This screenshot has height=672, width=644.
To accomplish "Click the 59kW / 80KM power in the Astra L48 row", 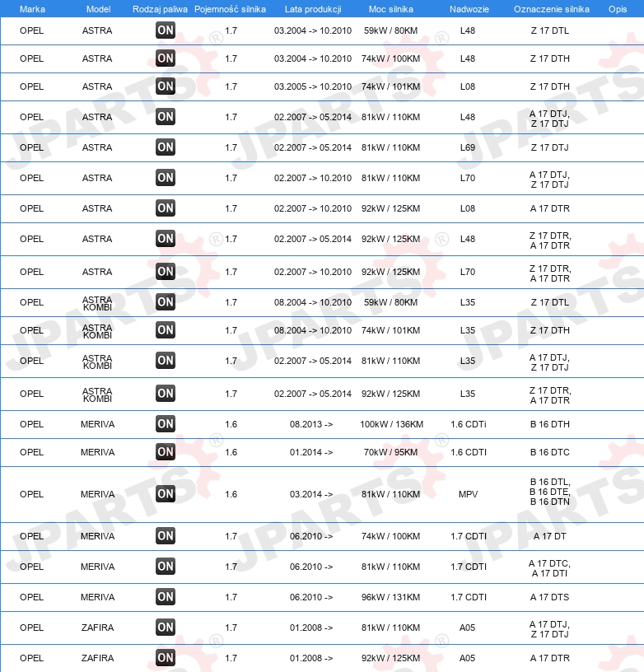I will pos(391,30).
